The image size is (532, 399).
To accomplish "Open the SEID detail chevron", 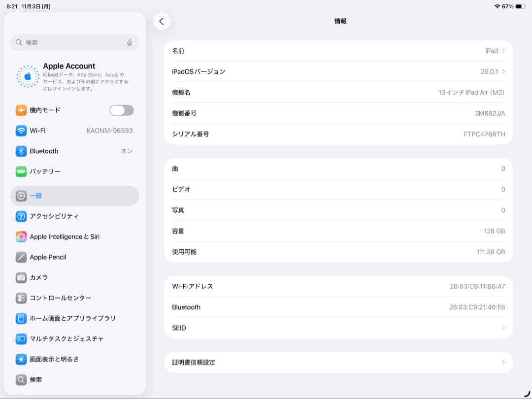I will [x=503, y=328].
